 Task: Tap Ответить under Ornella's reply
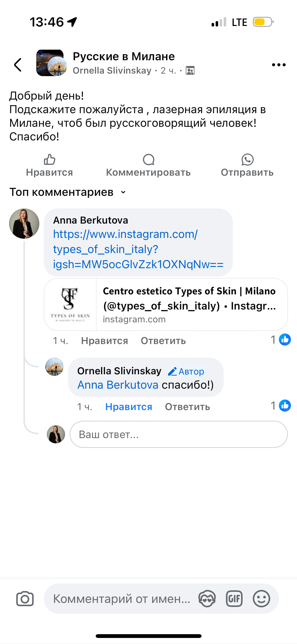[x=187, y=407]
